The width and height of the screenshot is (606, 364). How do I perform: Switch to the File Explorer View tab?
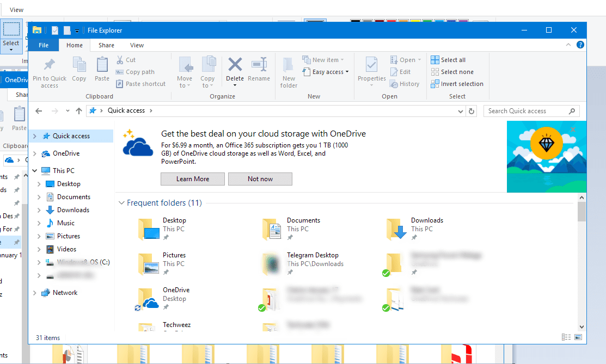point(137,45)
